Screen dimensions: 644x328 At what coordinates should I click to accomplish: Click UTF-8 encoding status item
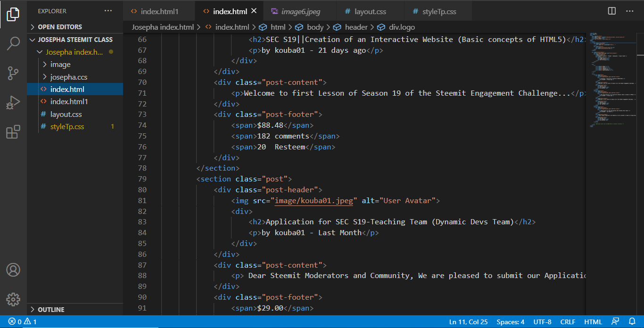[x=542, y=322]
